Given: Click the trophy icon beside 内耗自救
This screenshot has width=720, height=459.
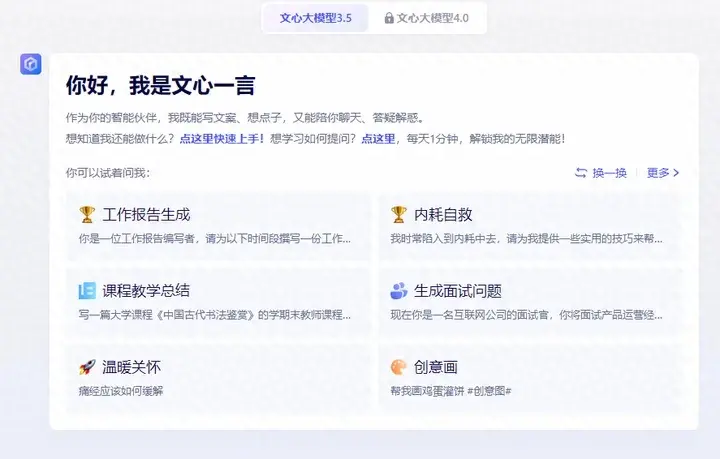Looking at the screenshot, I should point(399,214).
